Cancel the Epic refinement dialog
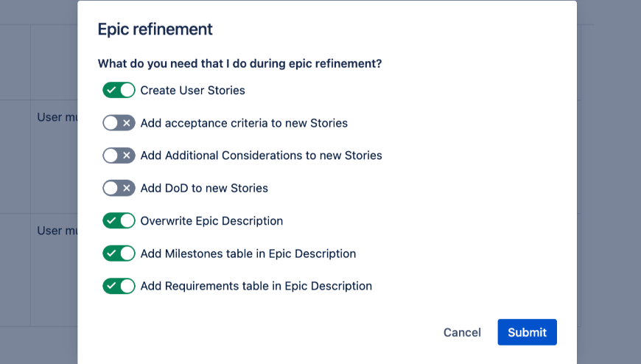Viewport: 641px width, 364px height. point(462,332)
